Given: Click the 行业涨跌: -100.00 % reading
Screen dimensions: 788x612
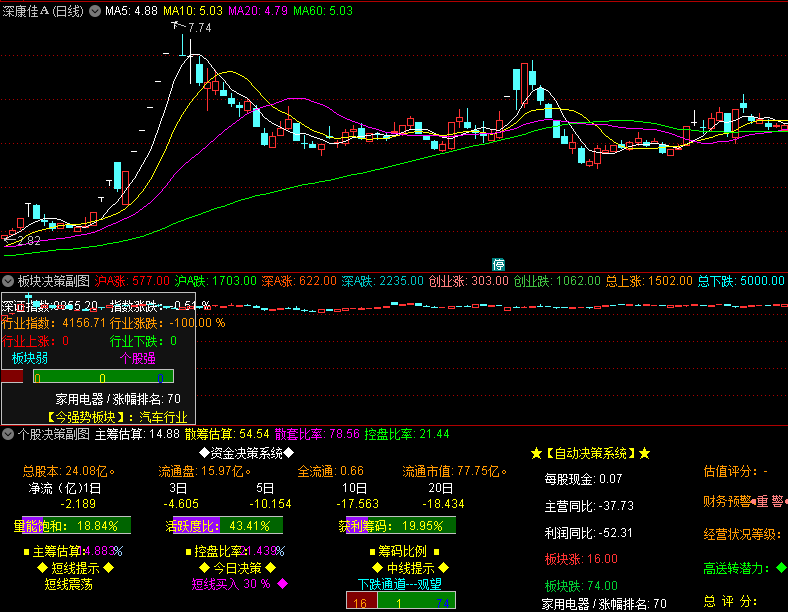Looking at the screenshot, I should (167, 323).
